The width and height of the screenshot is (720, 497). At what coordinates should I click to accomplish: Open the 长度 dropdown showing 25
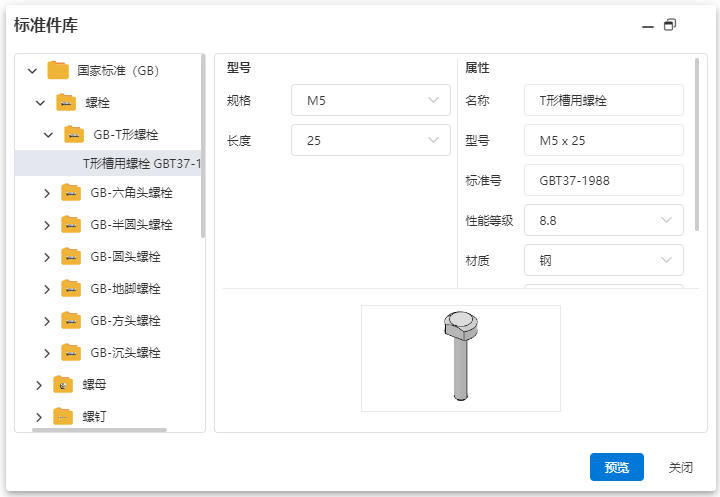pyautogui.click(x=371, y=140)
